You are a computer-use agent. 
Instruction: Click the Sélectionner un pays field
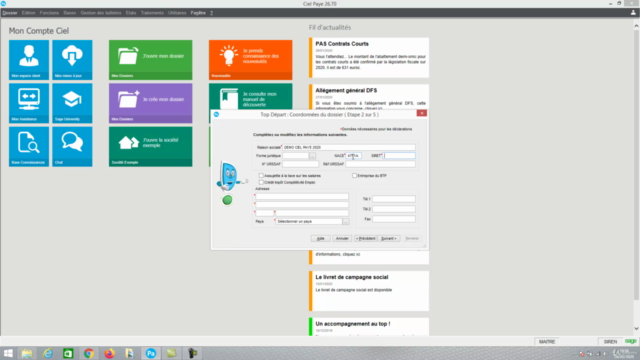pyautogui.click(x=309, y=222)
